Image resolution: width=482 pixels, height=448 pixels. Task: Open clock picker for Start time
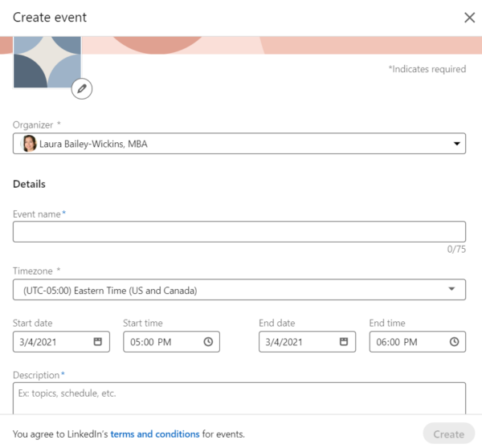pos(208,342)
